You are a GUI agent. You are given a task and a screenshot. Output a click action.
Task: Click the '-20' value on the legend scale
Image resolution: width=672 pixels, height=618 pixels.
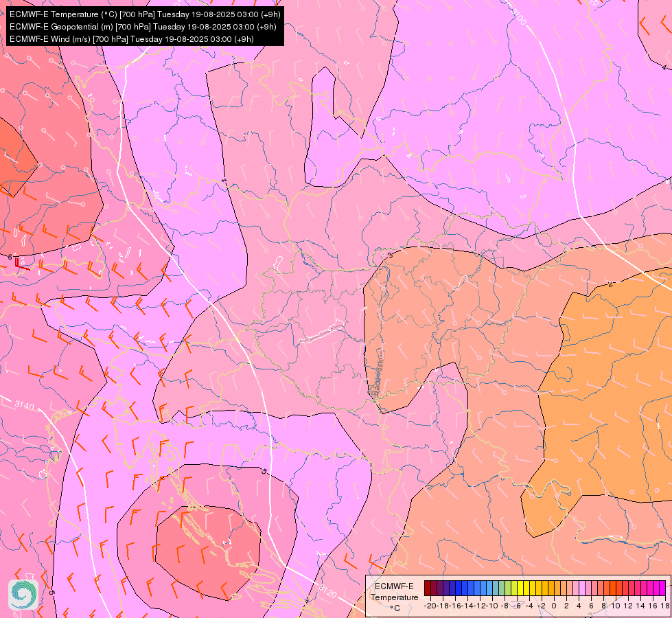430,606
